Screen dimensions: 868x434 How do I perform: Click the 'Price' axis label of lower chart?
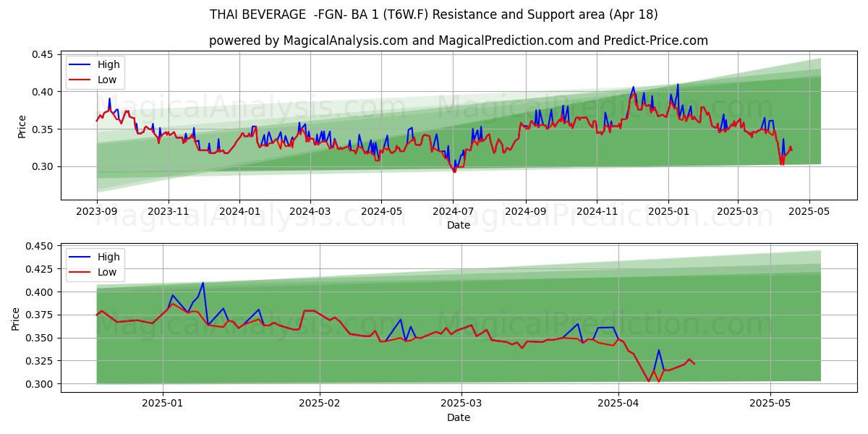click(16, 318)
